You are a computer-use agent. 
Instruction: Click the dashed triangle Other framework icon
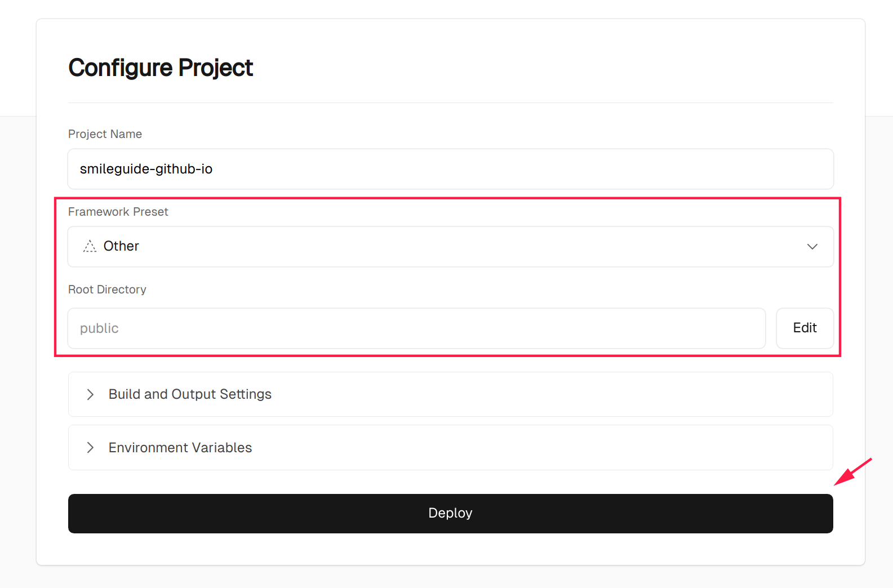(90, 246)
